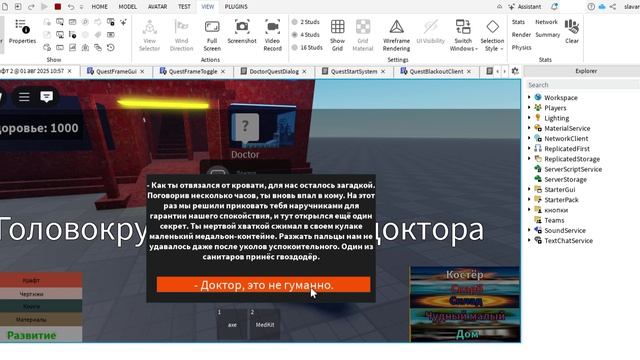Open the Assistant sparkle button
The width and height of the screenshot is (640, 360).
524,7
